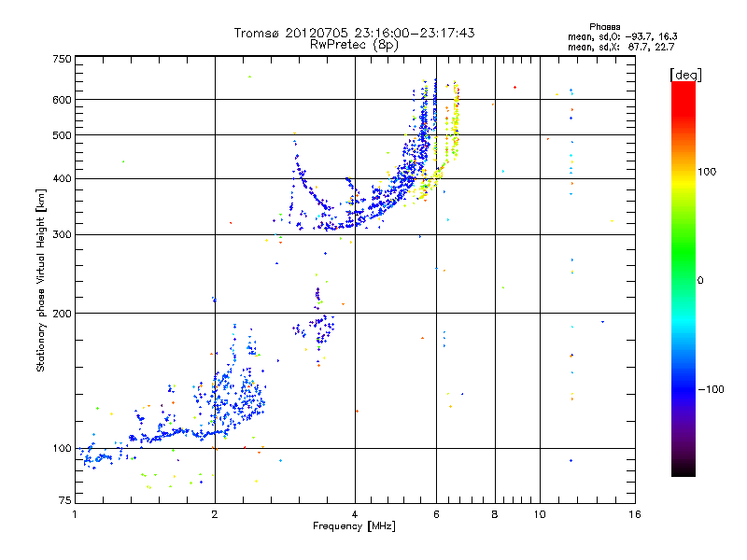The height and width of the screenshot is (560, 747).
Task: Click the colorbar tick label '100'
Action: point(707,172)
